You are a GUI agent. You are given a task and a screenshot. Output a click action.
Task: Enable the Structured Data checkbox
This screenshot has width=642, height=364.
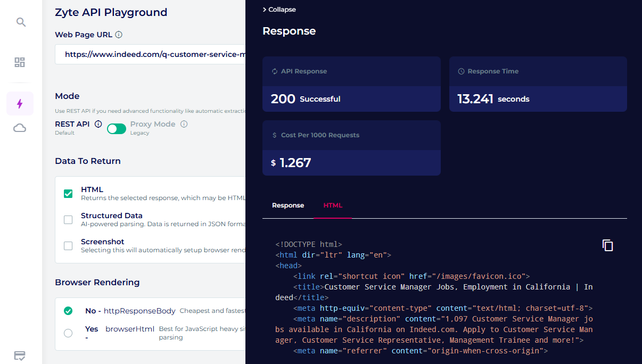coord(68,219)
